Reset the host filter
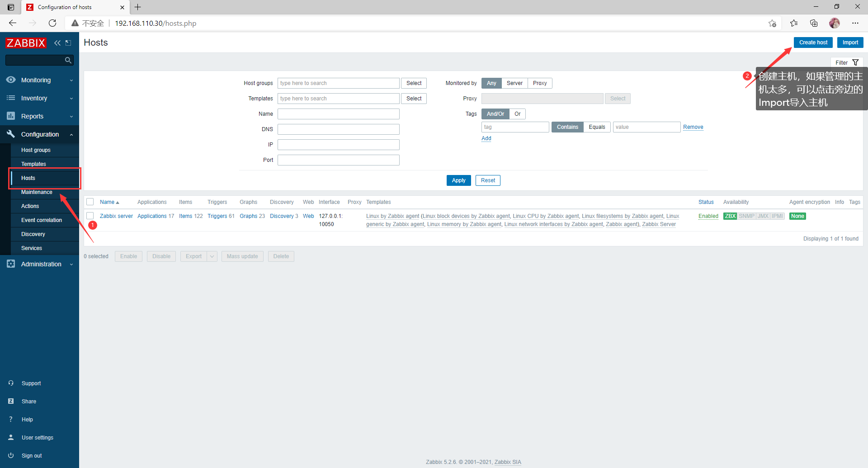This screenshot has height=468, width=868. (x=488, y=180)
